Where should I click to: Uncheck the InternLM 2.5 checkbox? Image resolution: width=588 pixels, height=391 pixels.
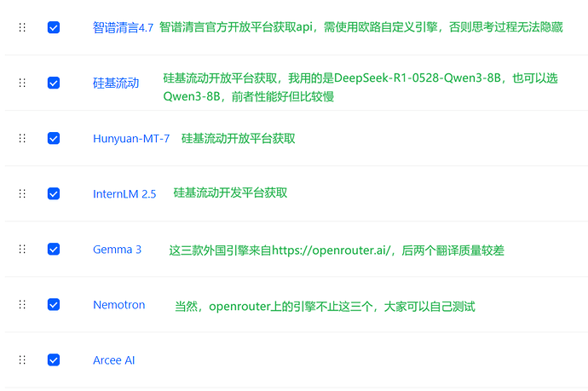coord(54,193)
